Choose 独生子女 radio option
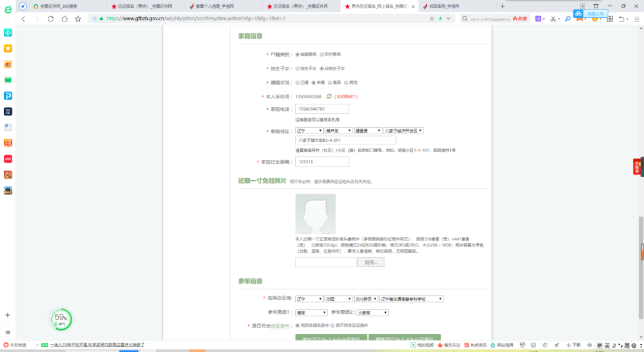Viewport: 644px width, 352px height. pos(298,69)
